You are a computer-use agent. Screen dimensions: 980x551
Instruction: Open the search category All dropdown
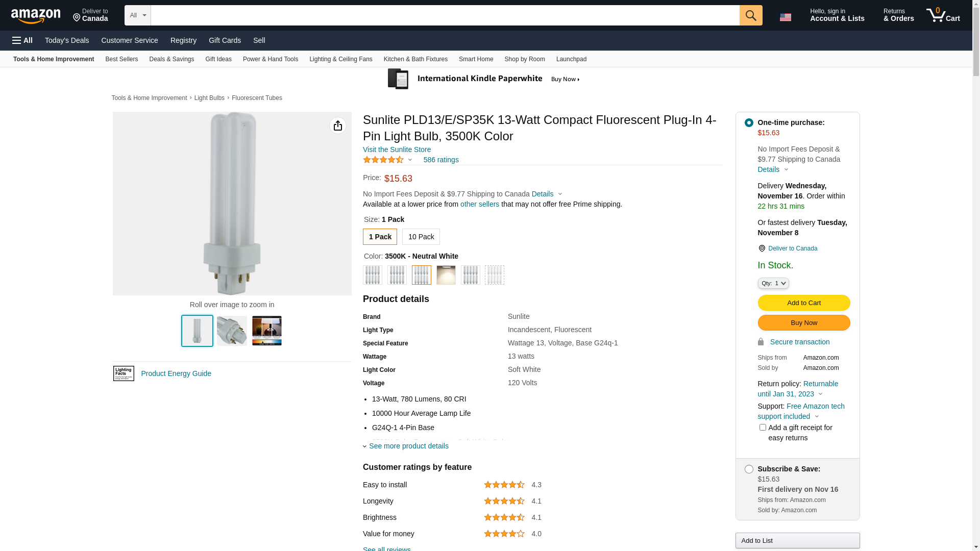[x=137, y=15]
